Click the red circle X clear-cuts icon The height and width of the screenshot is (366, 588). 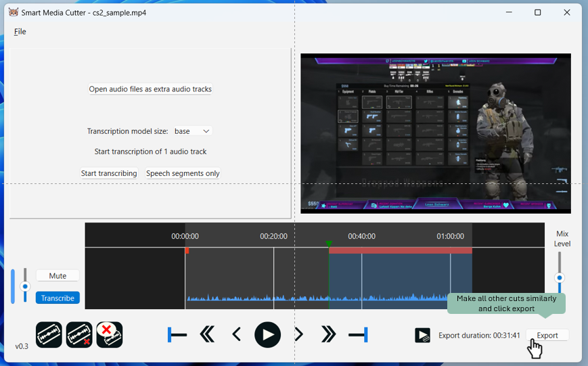point(109,335)
